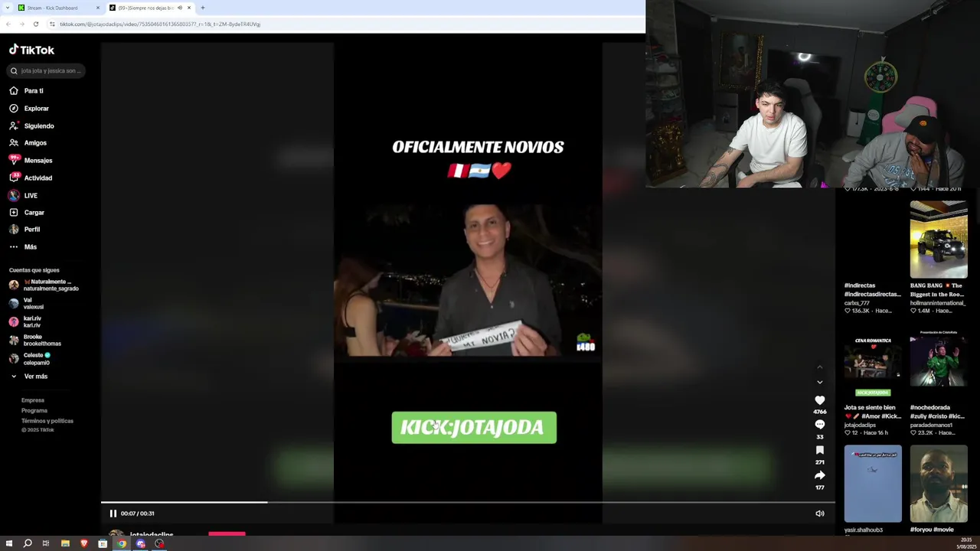This screenshot has width=980, height=551.
Task: Click the TikTok search input field
Action: point(47,70)
